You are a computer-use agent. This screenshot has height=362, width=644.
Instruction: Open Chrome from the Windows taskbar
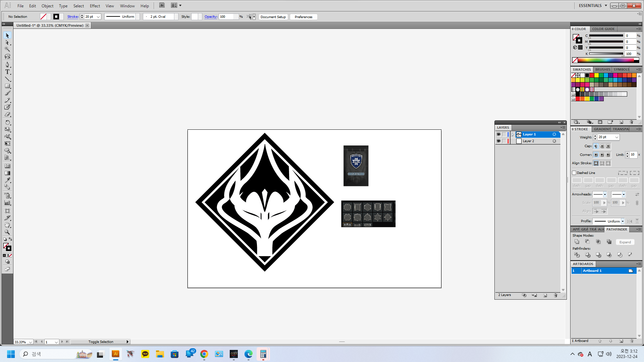(204, 354)
